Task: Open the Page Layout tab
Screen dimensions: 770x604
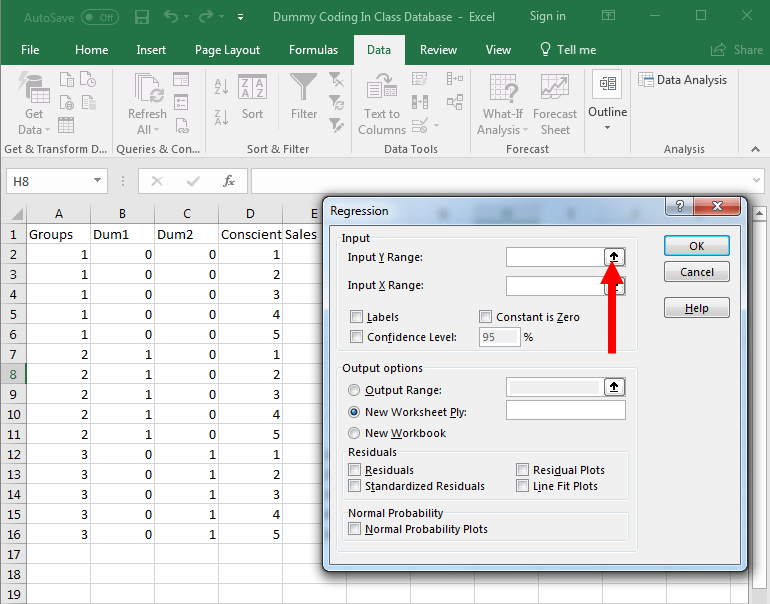Action: point(227,50)
